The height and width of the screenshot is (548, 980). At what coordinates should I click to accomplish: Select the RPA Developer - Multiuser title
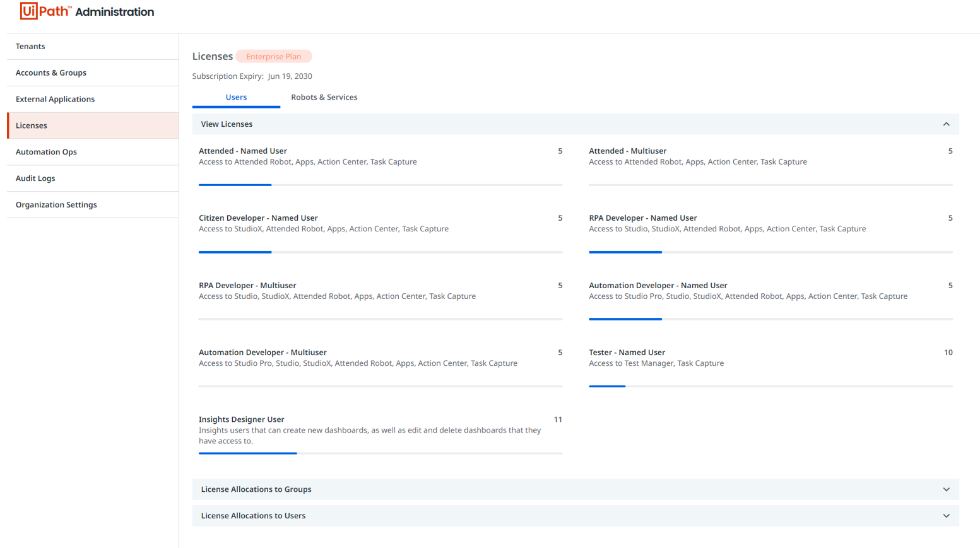[x=247, y=286]
